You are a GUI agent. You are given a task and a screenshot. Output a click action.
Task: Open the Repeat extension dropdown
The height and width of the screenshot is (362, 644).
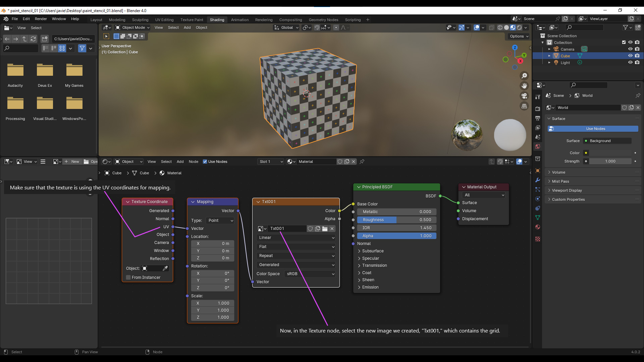click(296, 256)
